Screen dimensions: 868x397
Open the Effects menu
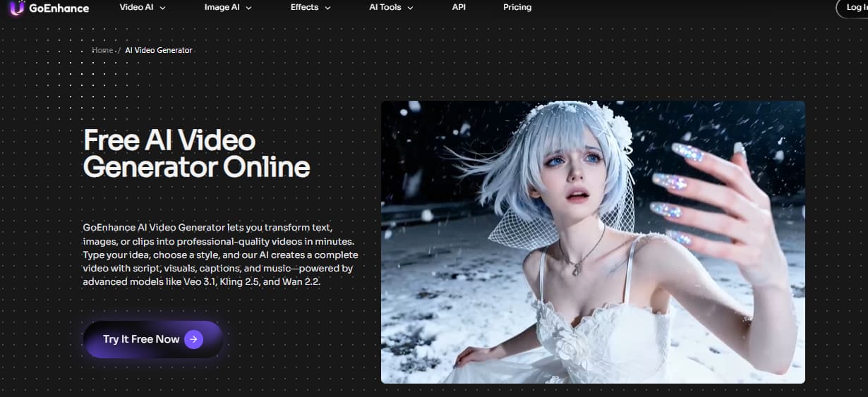click(x=304, y=7)
